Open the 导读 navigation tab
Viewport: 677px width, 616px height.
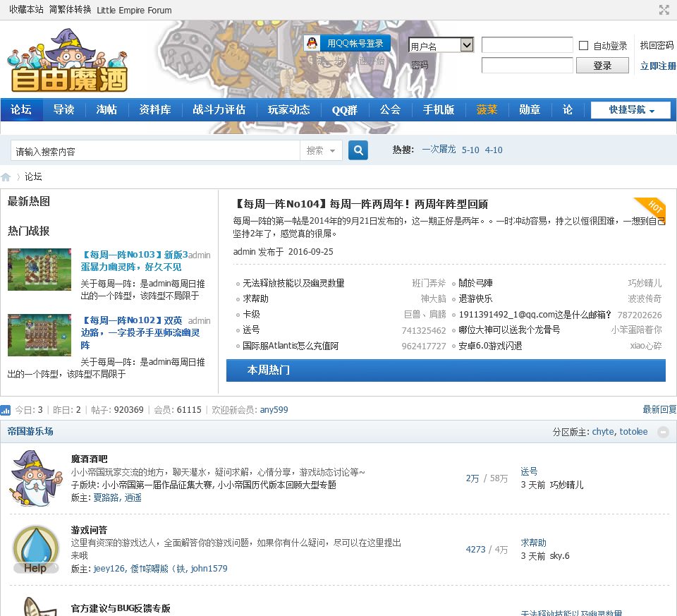coord(64,109)
